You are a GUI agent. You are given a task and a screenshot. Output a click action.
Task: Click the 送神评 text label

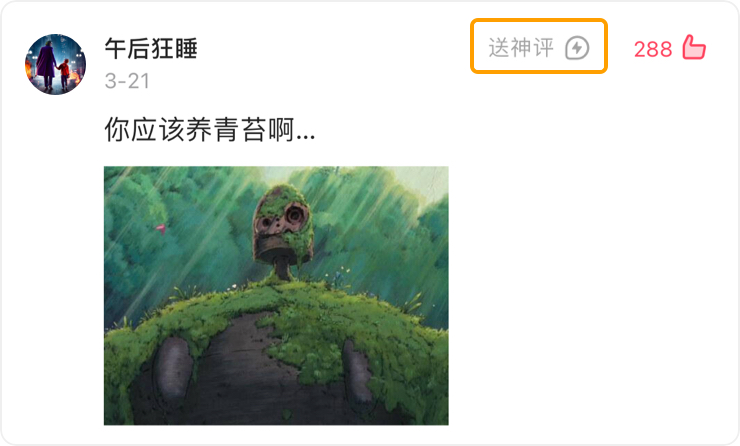[521, 48]
